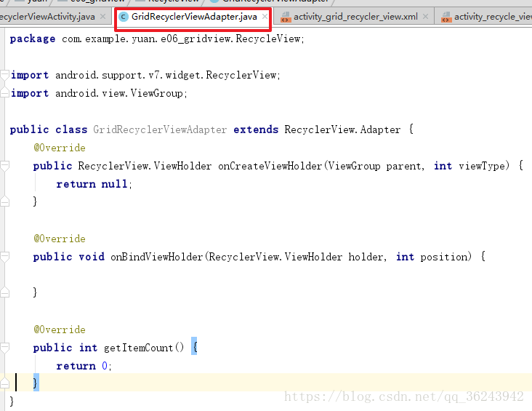Click the highlighted opening brace after getItemCount()
The height and width of the screenshot is (411, 532).
click(x=194, y=346)
